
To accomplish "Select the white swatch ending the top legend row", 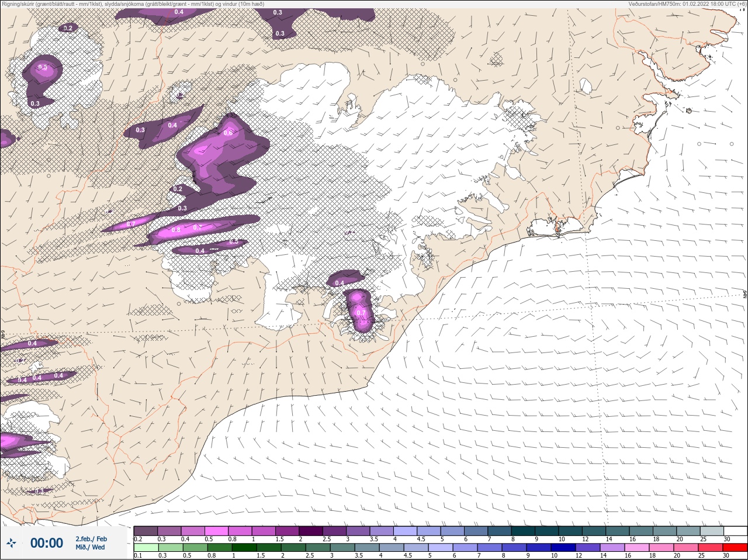I will point(735,531).
